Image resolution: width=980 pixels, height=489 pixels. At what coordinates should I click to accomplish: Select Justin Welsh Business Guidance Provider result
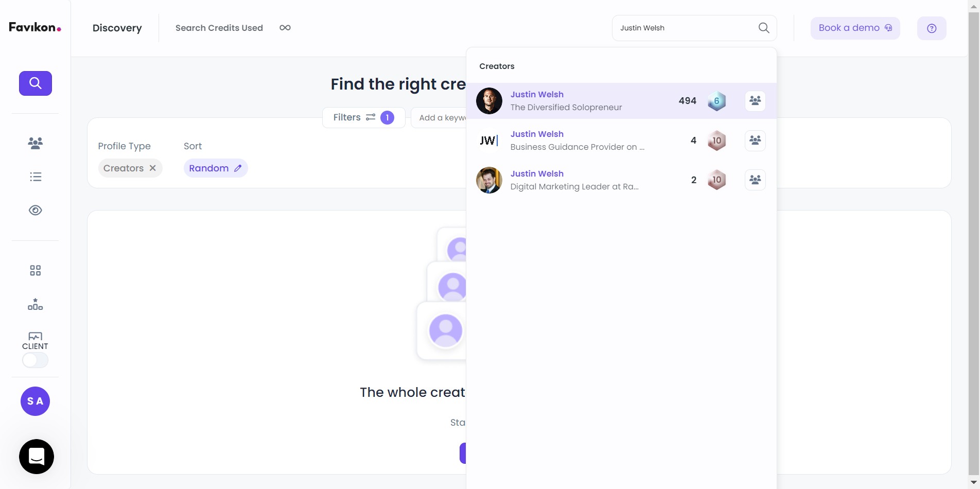click(621, 141)
